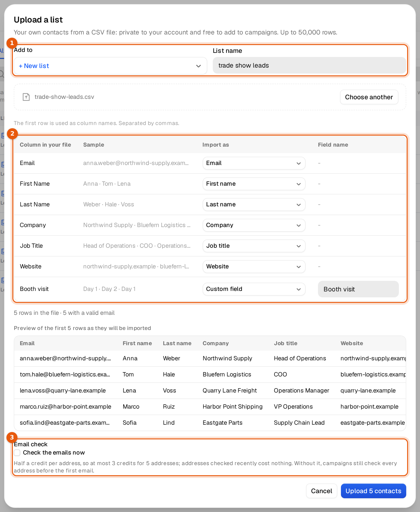Click the quarry-lane.example website cell

coord(368,390)
